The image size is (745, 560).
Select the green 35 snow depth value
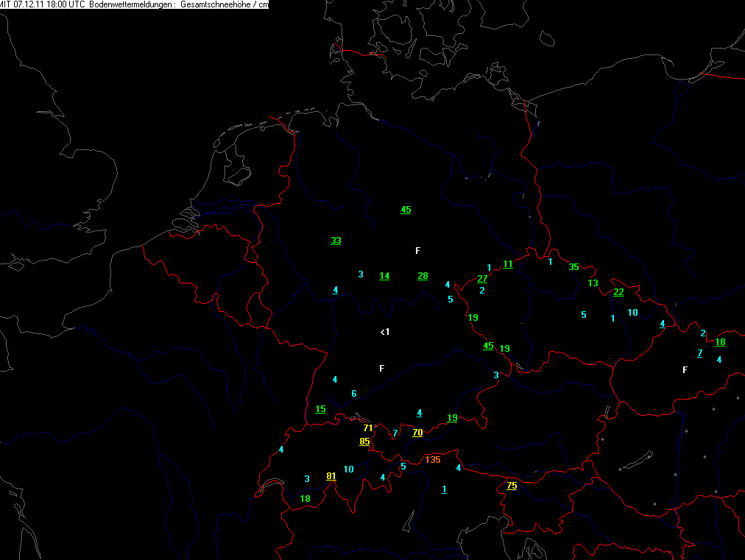574,267
